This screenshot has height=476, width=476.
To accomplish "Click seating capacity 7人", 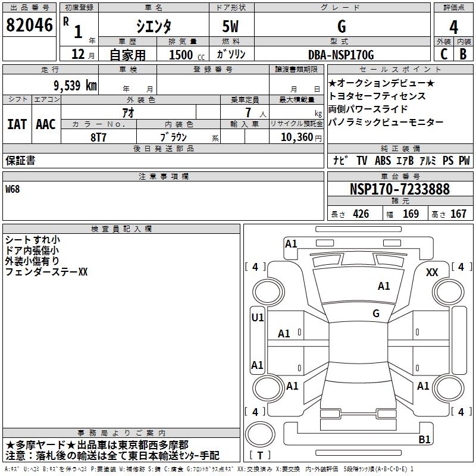I will click(256, 112).
